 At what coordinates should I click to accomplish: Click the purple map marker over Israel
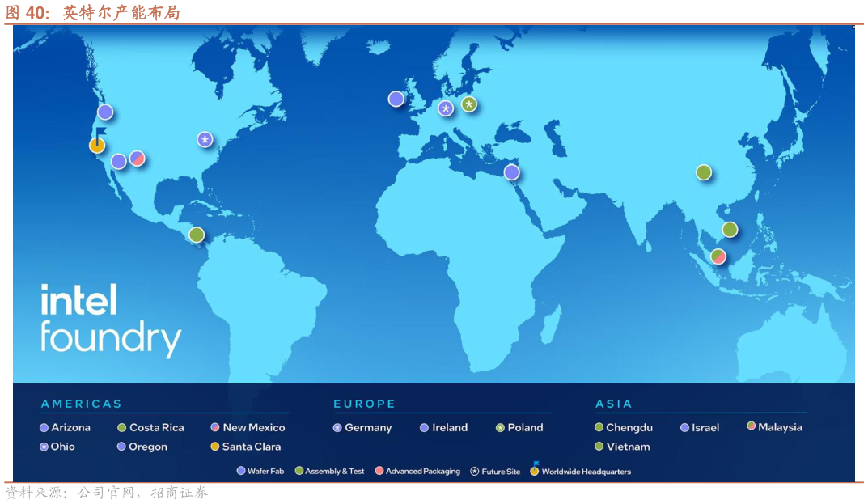tap(511, 172)
